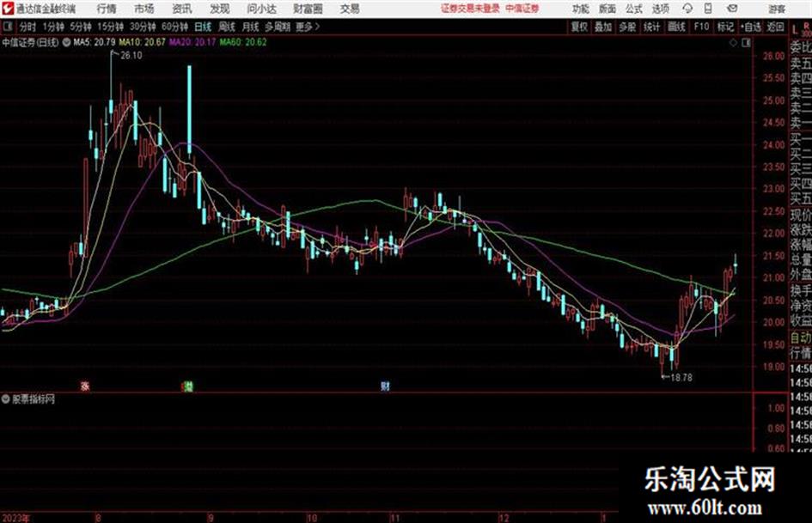
Task: Click the 游客 guest account label
Action: tap(776, 9)
